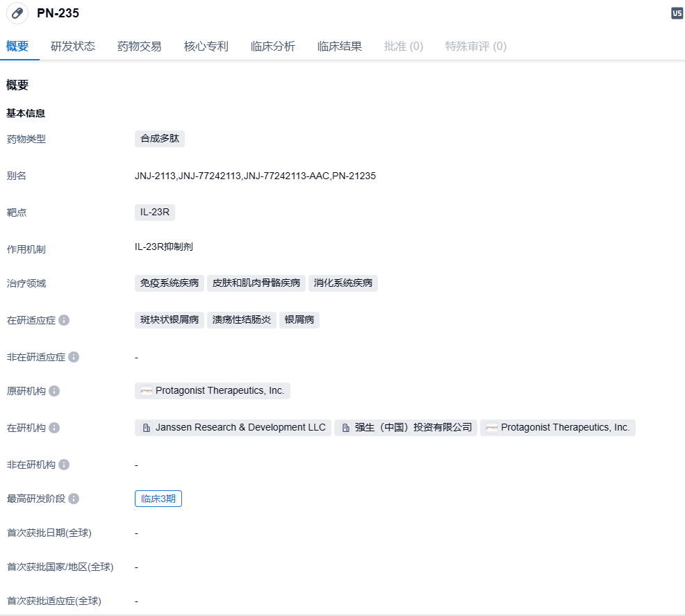
Task: Go to the 核心专利 tab
Action: (x=206, y=47)
